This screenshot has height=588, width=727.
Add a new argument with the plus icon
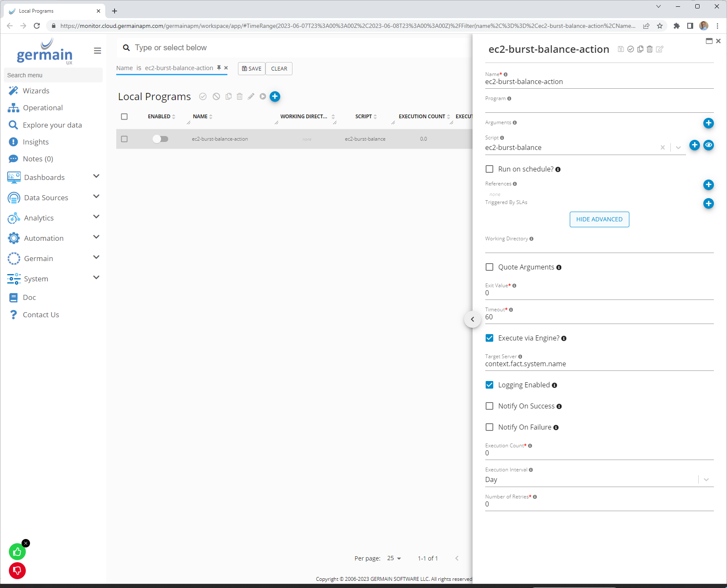coord(708,123)
